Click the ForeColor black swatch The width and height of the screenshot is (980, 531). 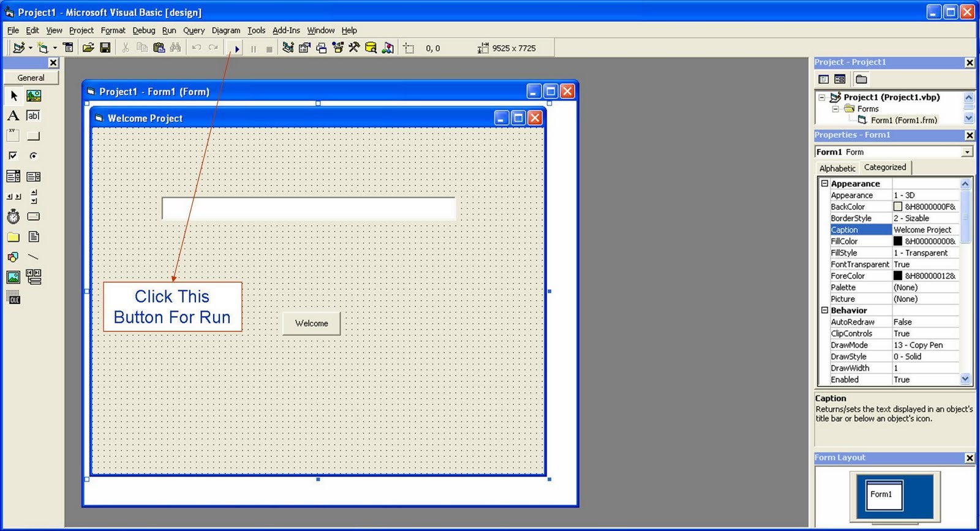point(898,276)
